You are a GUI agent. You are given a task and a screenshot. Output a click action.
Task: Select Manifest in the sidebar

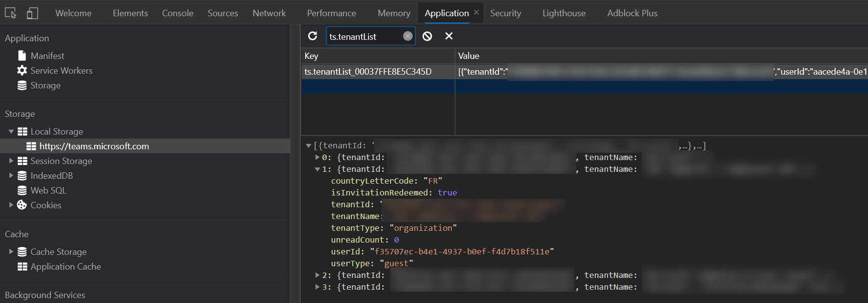[x=47, y=55]
